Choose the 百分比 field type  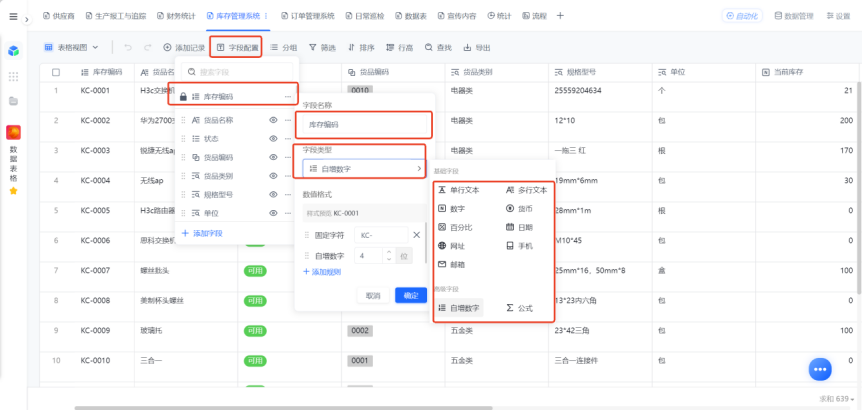click(455, 227)
